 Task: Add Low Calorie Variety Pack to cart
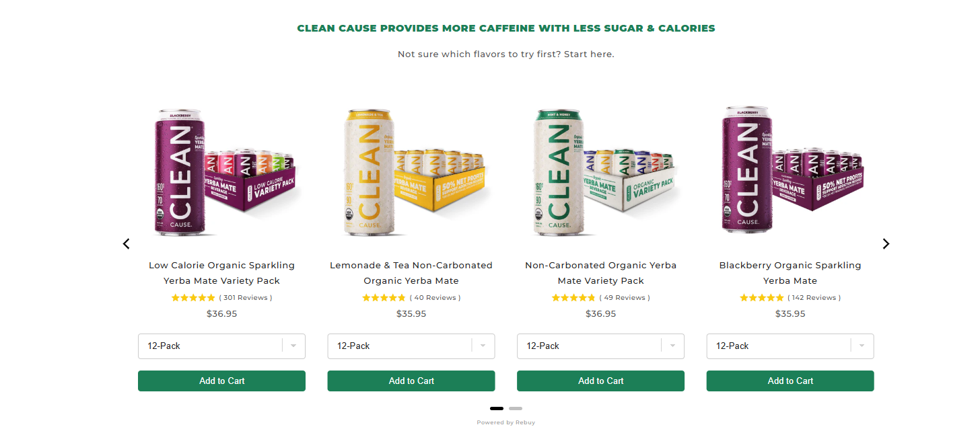point(221,381)
